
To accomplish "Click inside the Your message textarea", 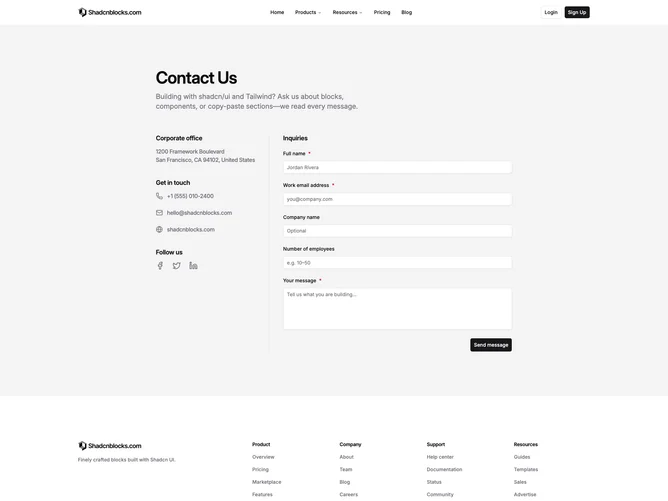I will [x=397, y=309].
